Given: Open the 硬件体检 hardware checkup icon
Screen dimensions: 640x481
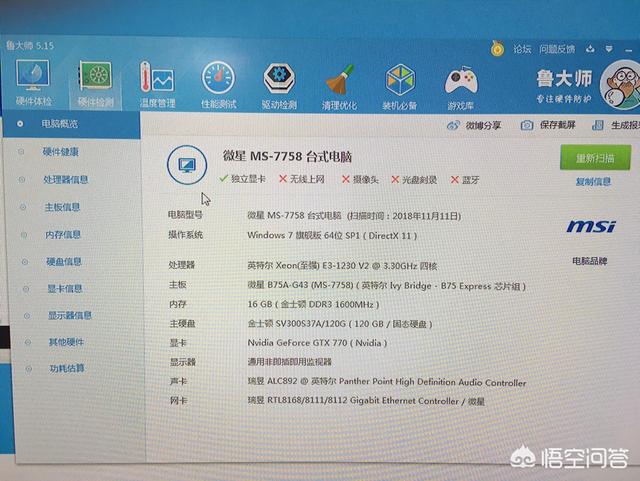Looking at the screenshot, I should click(x=33, y=83).
